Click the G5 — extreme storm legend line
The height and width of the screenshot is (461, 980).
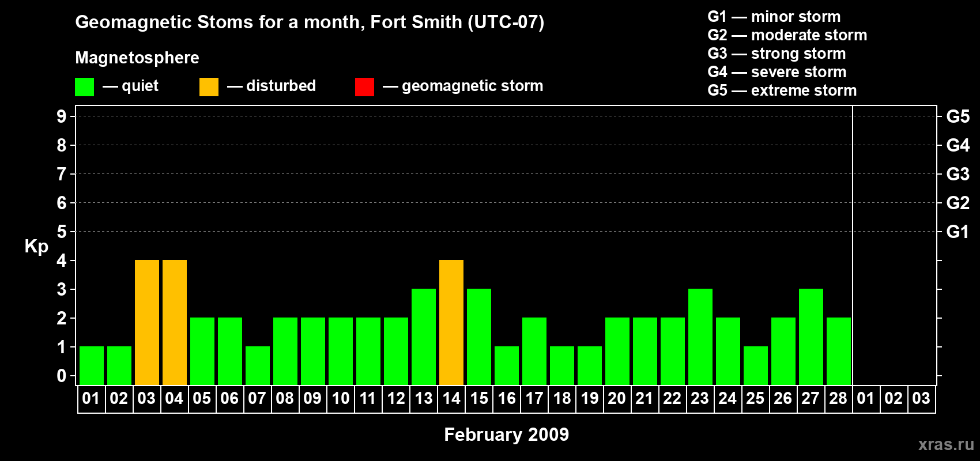point(782,90)
